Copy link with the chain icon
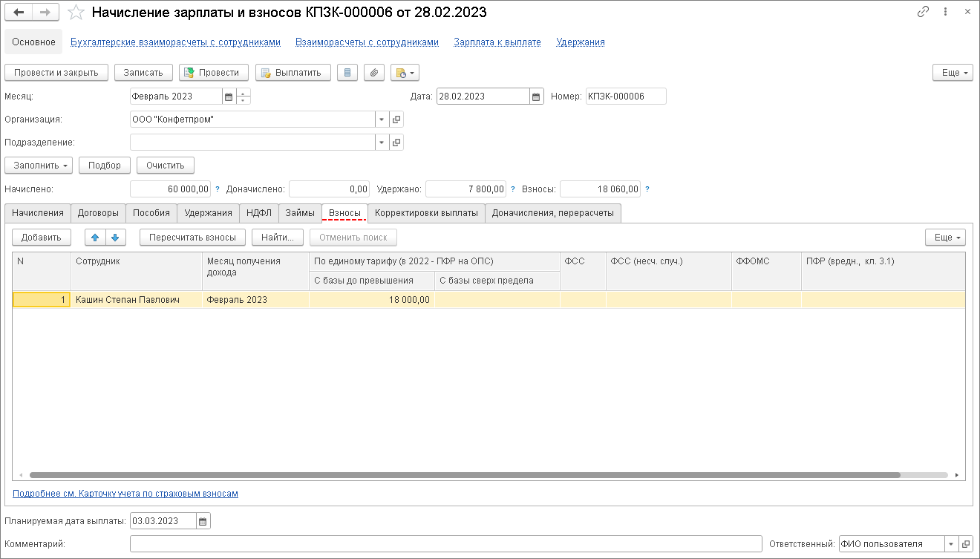 pos(923,12)
